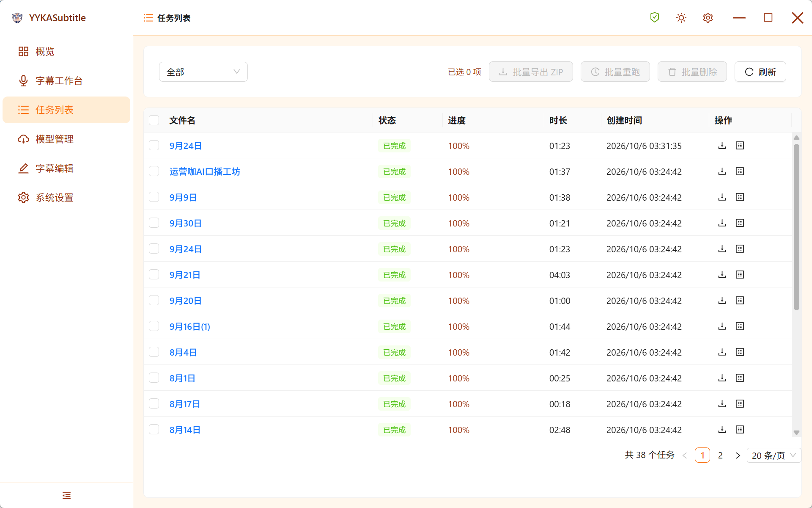Select the 8月4日 row checkbox

point(154,352)
